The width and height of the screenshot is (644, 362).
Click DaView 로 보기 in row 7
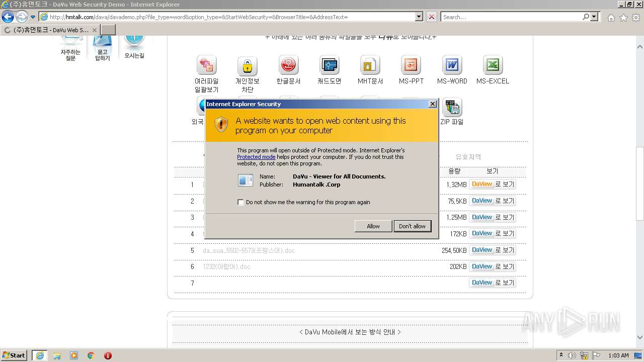493,283
